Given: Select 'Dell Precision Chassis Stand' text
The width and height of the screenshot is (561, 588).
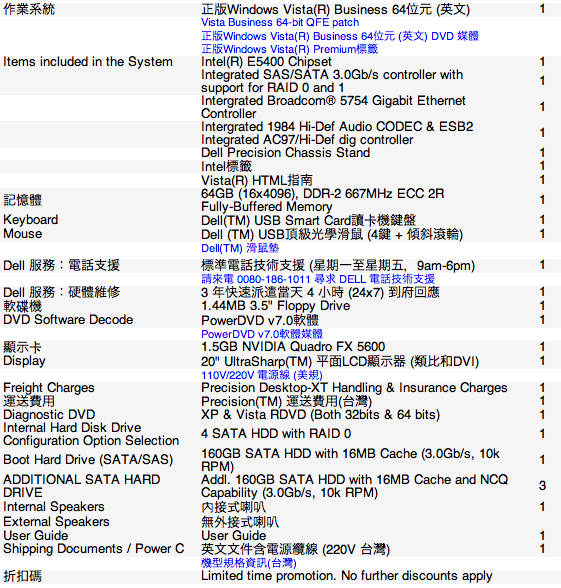Looking at the screenshot, I should click(286, 153).
